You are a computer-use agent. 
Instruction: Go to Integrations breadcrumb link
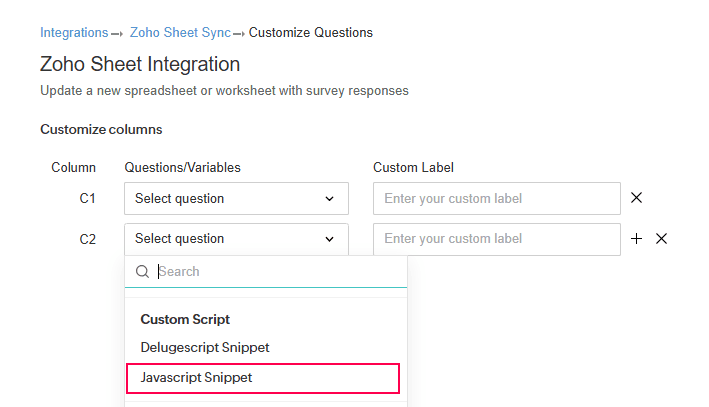click(x=74, y=33)
